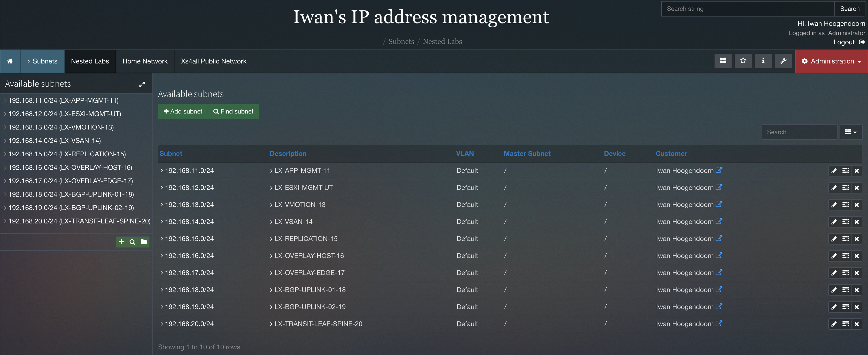Click the home icon in navigation bar
Image resolution: width=868 pixels, height=355 pixels.
pyautogui.click(x=10, y=61)
